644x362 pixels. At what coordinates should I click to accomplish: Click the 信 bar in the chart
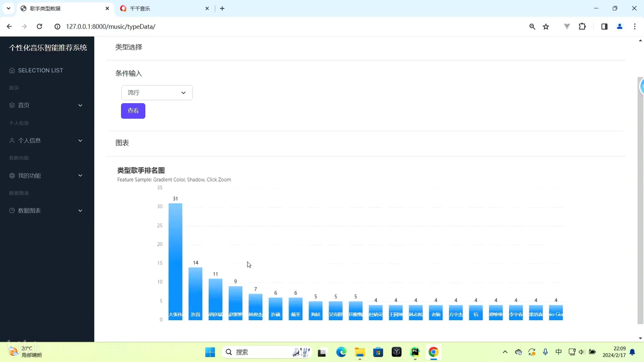coord(476,312)
